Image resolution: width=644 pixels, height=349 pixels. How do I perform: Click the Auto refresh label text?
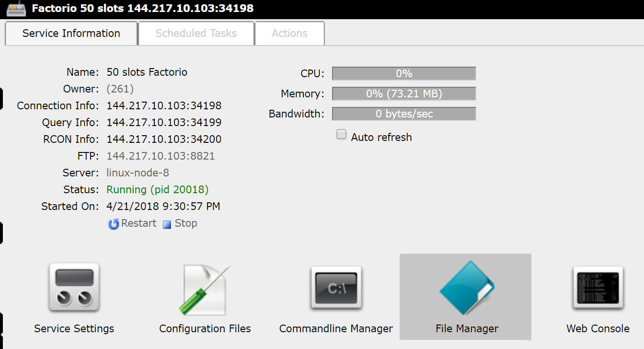pyautogui.click(x=381, y=137)
